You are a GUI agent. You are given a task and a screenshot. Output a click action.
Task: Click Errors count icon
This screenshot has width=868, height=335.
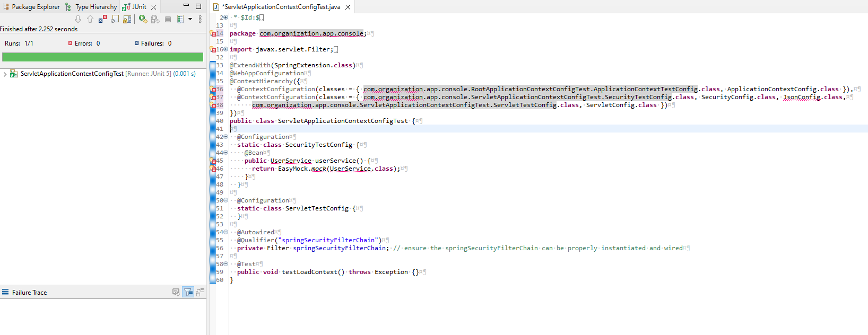70,43
